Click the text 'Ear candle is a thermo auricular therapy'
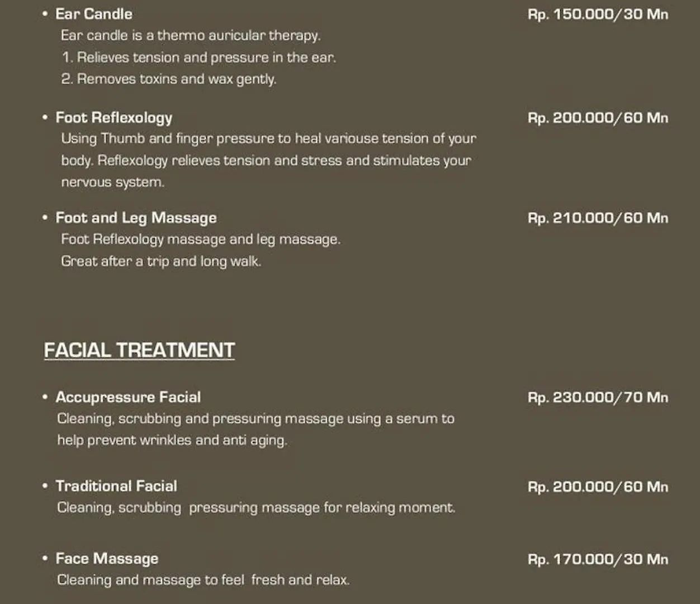 tap(191, 36)
